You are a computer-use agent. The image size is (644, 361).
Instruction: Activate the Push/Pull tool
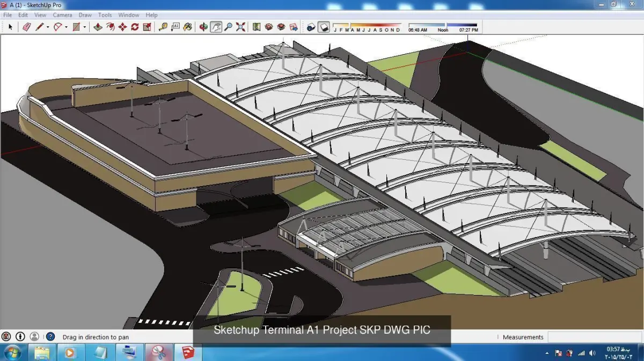click(98, 27)
